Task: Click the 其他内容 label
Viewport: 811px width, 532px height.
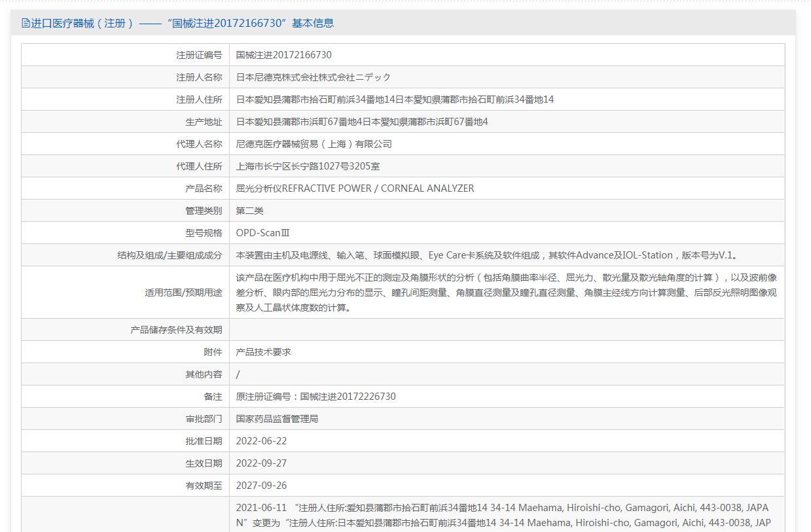Action: click(x=204, y=374)
